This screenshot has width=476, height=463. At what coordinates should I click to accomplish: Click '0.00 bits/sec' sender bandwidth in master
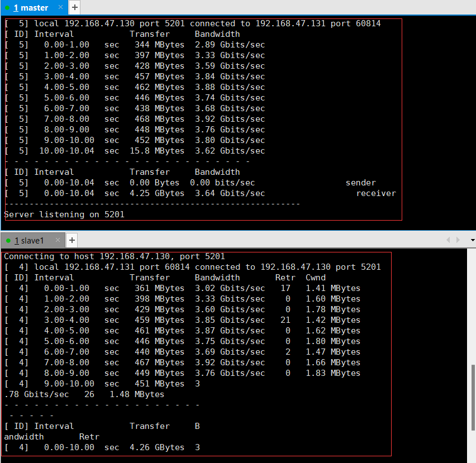tap(222, 183)
